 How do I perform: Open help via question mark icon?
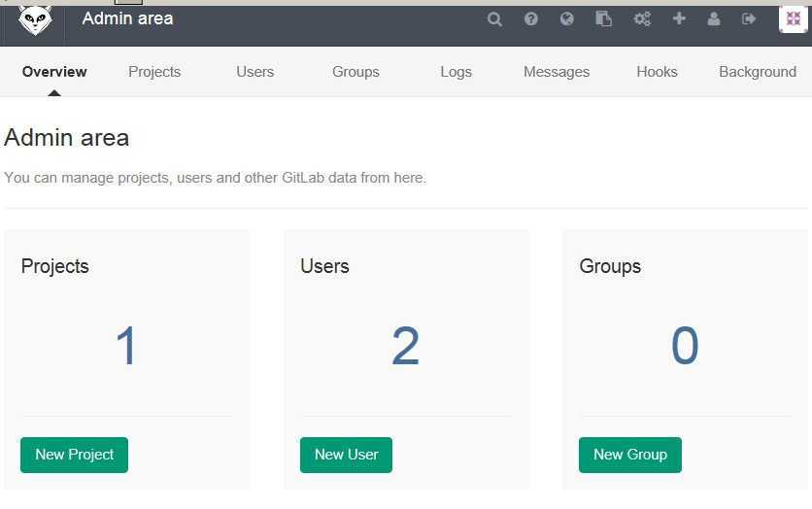[530, 19]
